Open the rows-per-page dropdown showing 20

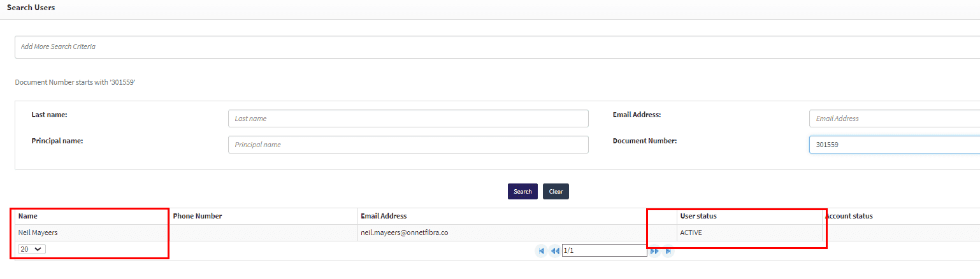(32, 249)
